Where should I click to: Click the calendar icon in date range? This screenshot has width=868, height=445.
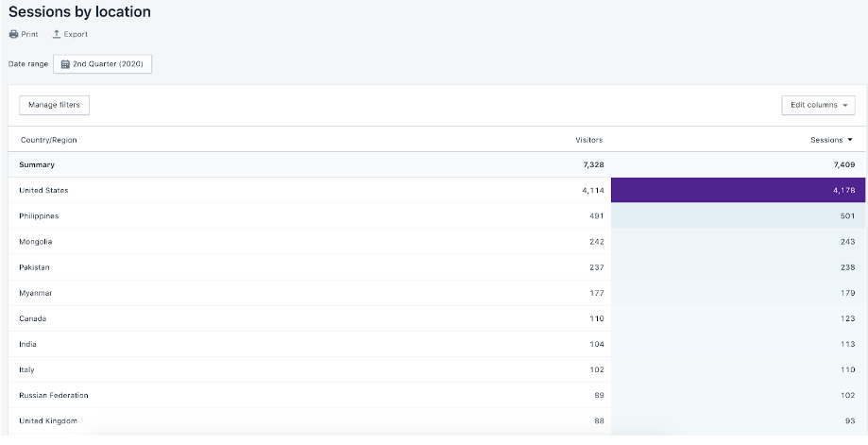click(x=65, y=64)
